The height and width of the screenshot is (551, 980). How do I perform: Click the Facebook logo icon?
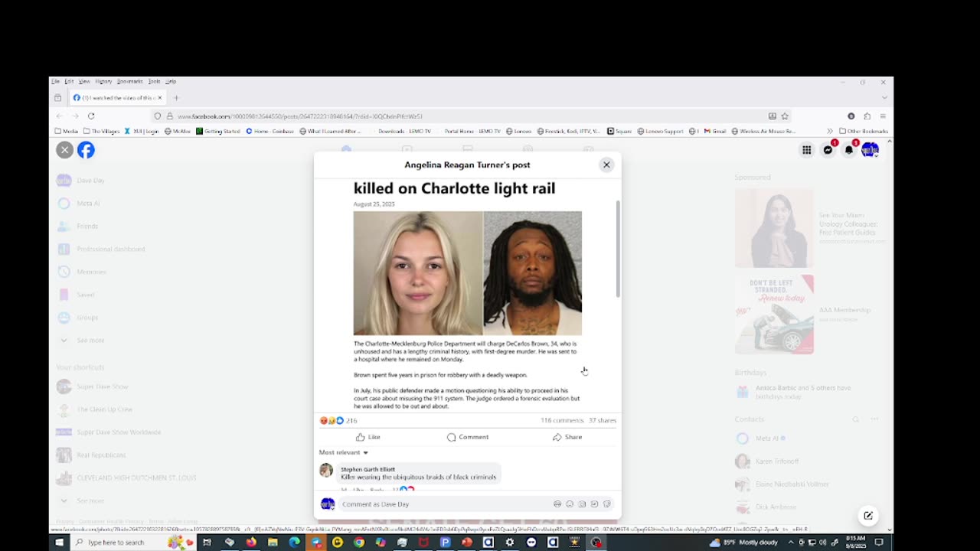click(86, 150)
